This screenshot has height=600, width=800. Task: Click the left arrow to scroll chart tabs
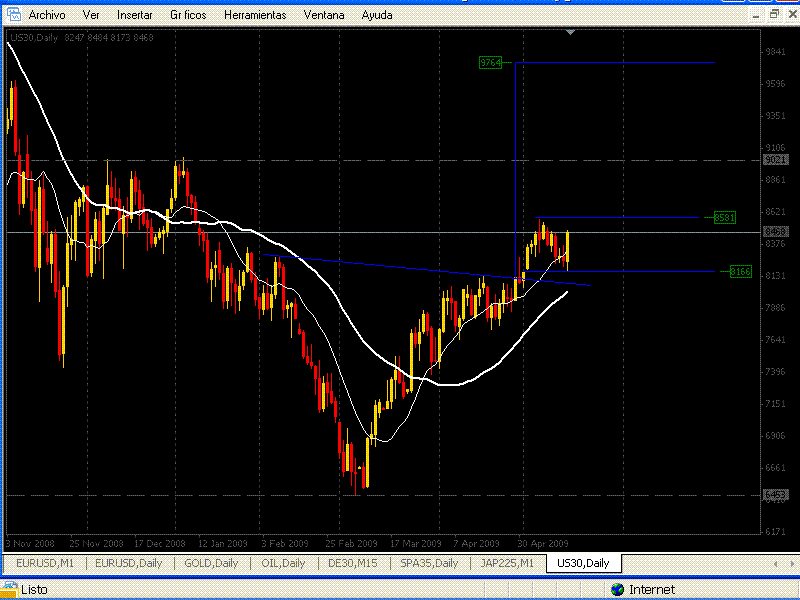pos(776,564)
